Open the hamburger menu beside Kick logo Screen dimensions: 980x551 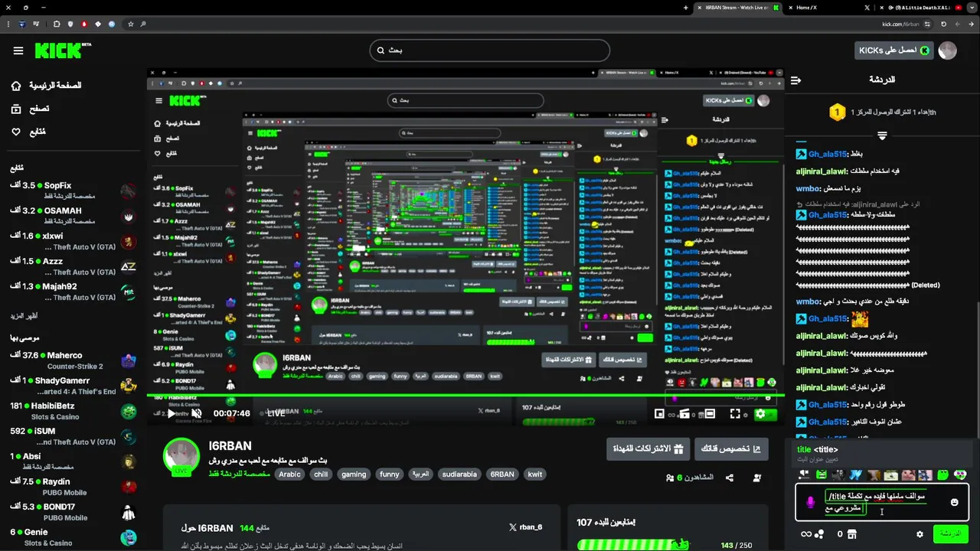tap(18, 51)
